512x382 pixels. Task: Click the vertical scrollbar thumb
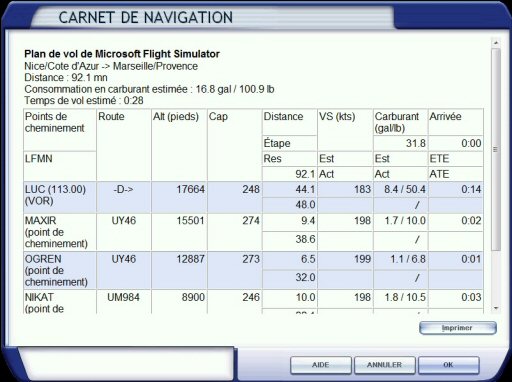coord(496,149)
